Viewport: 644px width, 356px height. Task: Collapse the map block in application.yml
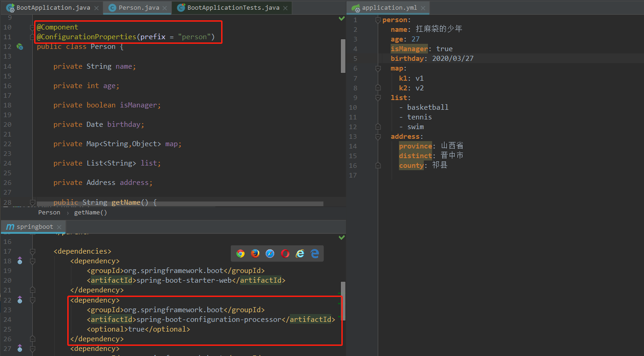click(378, 68)
